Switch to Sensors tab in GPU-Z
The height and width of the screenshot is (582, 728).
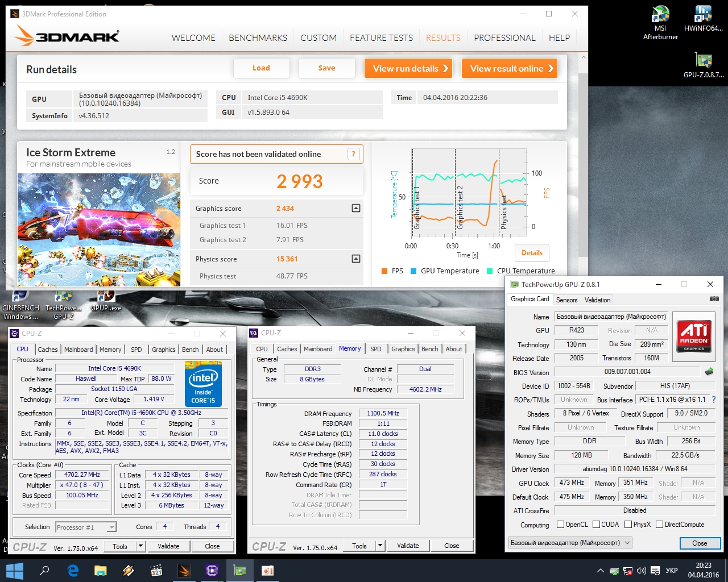tap(566, 300)
